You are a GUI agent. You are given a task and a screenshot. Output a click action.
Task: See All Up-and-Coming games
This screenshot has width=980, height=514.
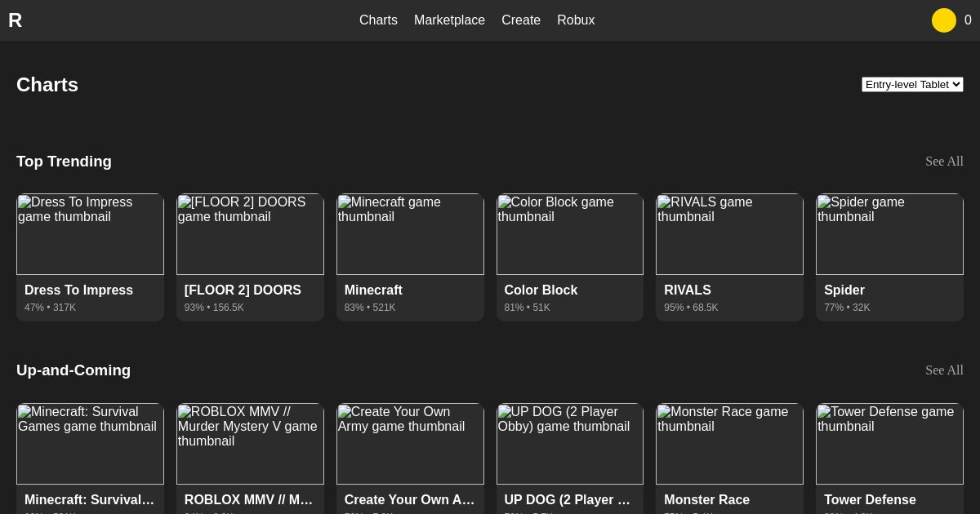point(944,370)
